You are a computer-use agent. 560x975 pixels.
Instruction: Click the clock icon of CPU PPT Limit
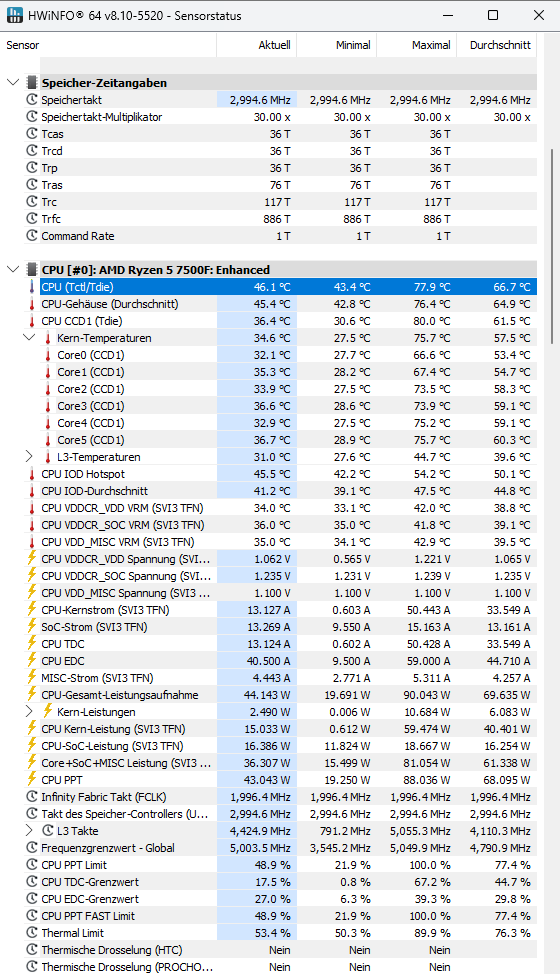(x=32, y=864)
